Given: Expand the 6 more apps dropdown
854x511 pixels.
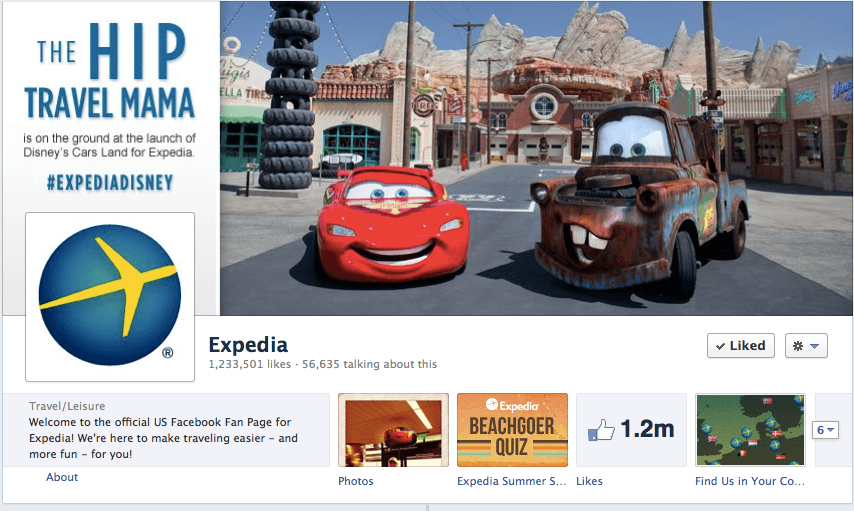Looking at the screenshot, I should (825, 430).
